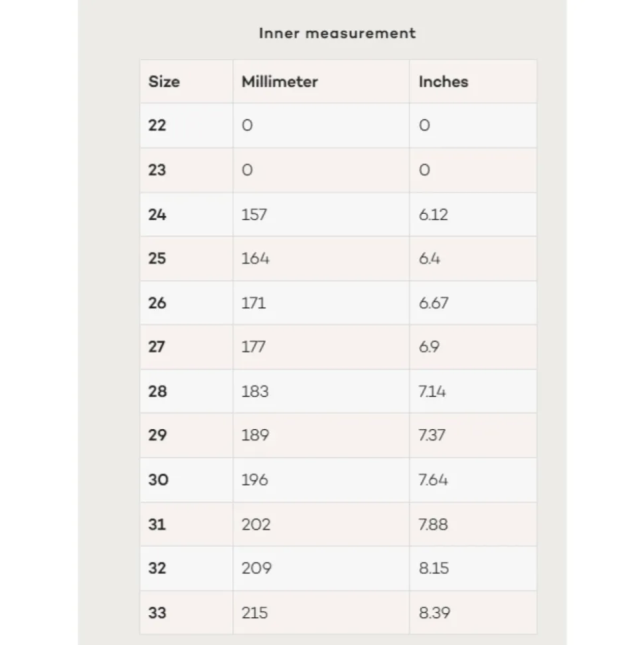644x645 pixels.
Task: Select the size 30 row label
Action: pos(158,480)
